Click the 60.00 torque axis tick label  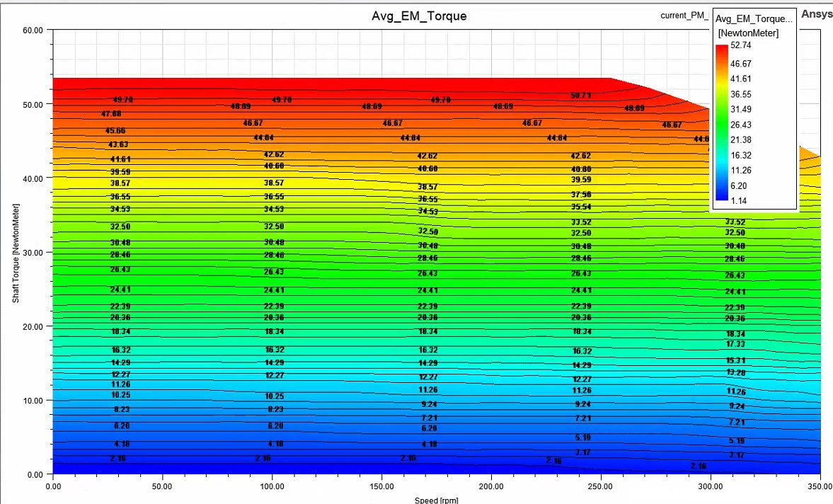[x=33, y=30]
